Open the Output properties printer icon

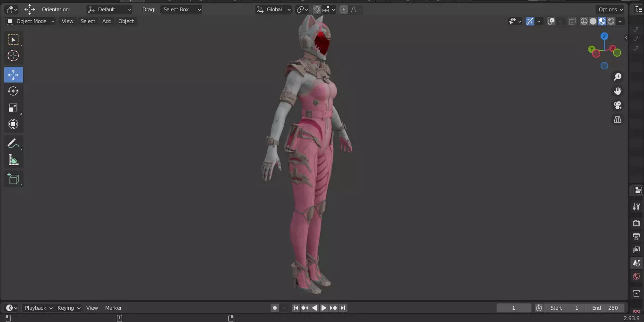click(636, 236)
